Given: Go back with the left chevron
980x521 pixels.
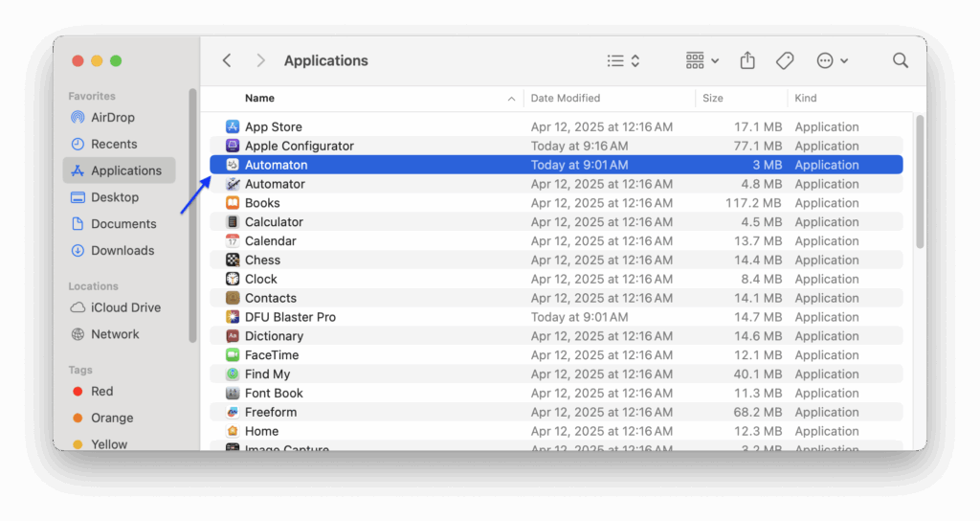Looking at the screenshot, I should [227, 60].
